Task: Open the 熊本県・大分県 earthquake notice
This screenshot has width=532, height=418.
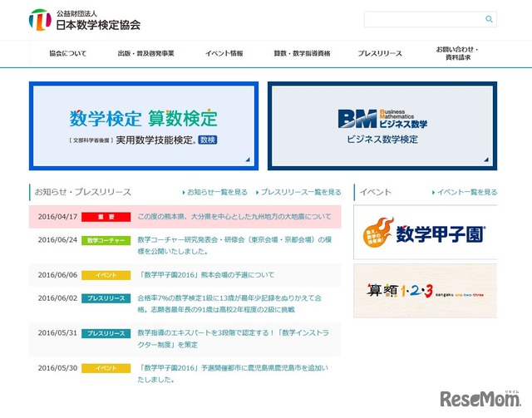Action: tap(234, 216)
